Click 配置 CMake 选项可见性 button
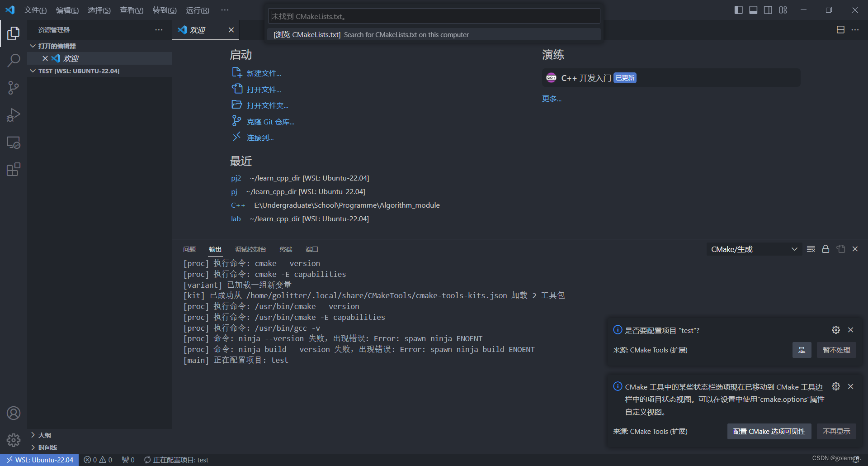 [x=769, y=431]
